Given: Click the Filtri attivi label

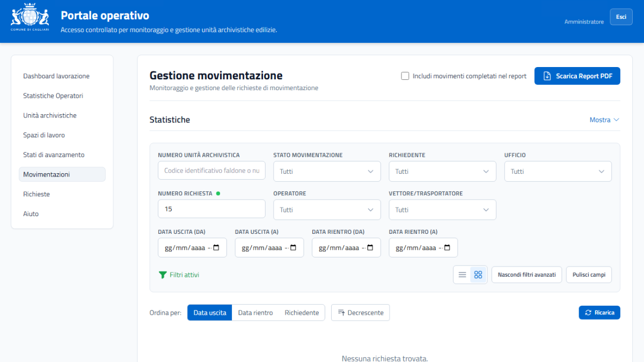Looking at the screenshot, I should (184, 275).
